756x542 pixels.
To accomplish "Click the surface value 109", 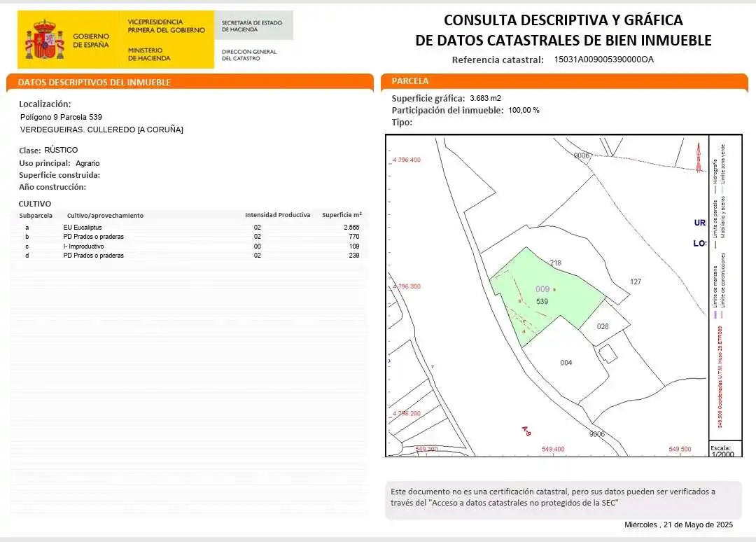I will pos(354,246).
